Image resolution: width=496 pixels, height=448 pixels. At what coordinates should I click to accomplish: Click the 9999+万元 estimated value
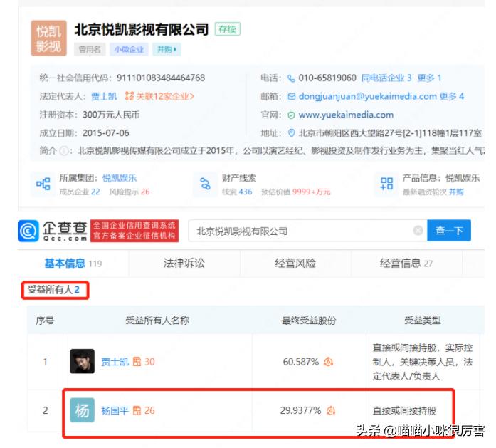[311, 192]
